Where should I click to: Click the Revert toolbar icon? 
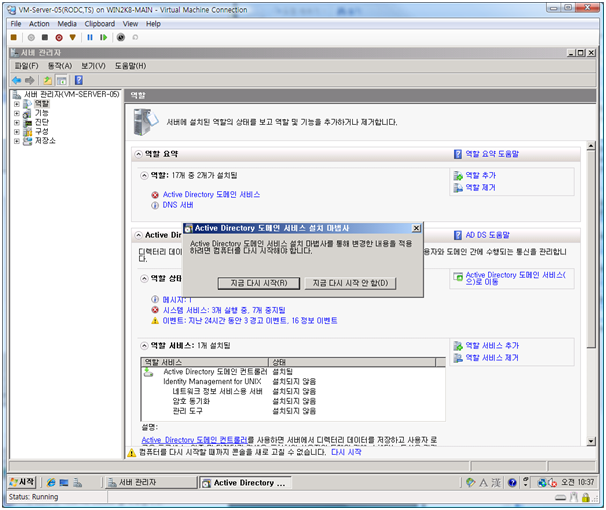point(135,37)
